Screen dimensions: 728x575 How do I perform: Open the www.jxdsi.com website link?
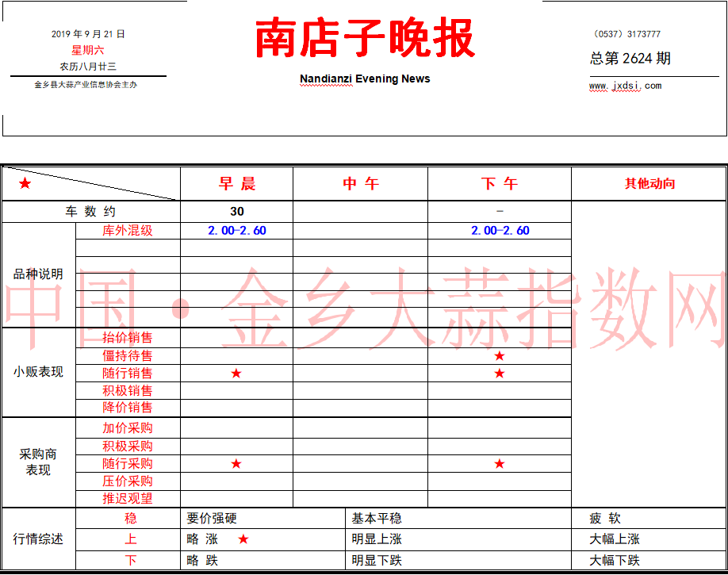(625, 86)
